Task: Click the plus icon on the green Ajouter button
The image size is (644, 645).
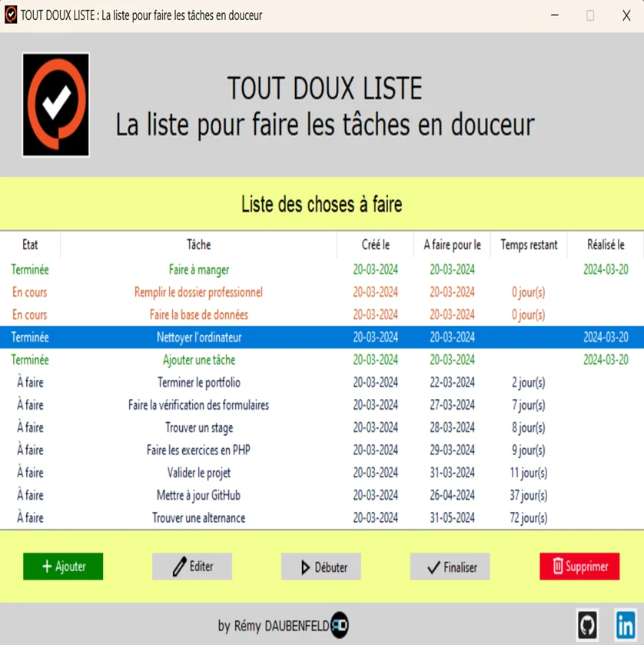Action: point(48,567)
